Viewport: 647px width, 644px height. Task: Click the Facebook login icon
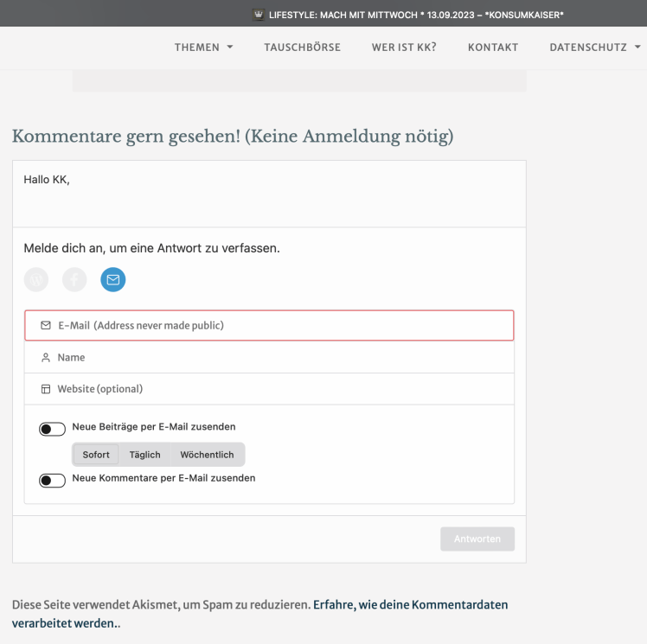[75, 279]
